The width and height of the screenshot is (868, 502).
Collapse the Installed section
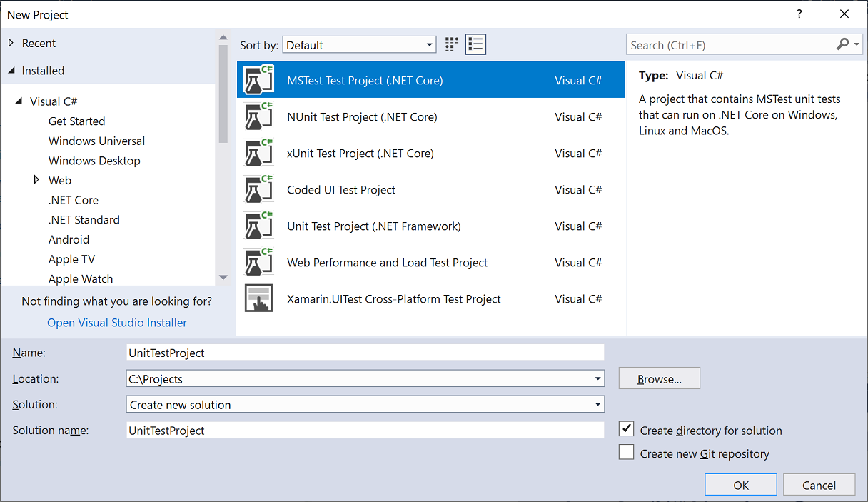tap(11, 71)
